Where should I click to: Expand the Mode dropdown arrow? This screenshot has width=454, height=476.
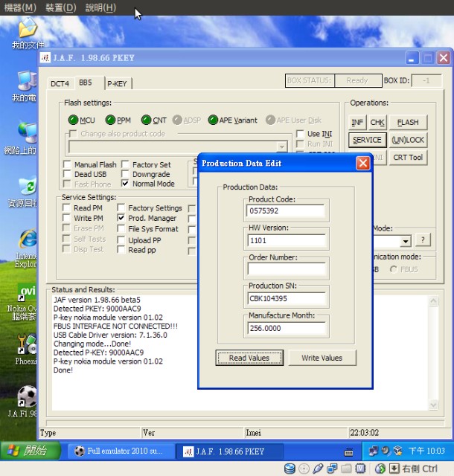[406, 241]
